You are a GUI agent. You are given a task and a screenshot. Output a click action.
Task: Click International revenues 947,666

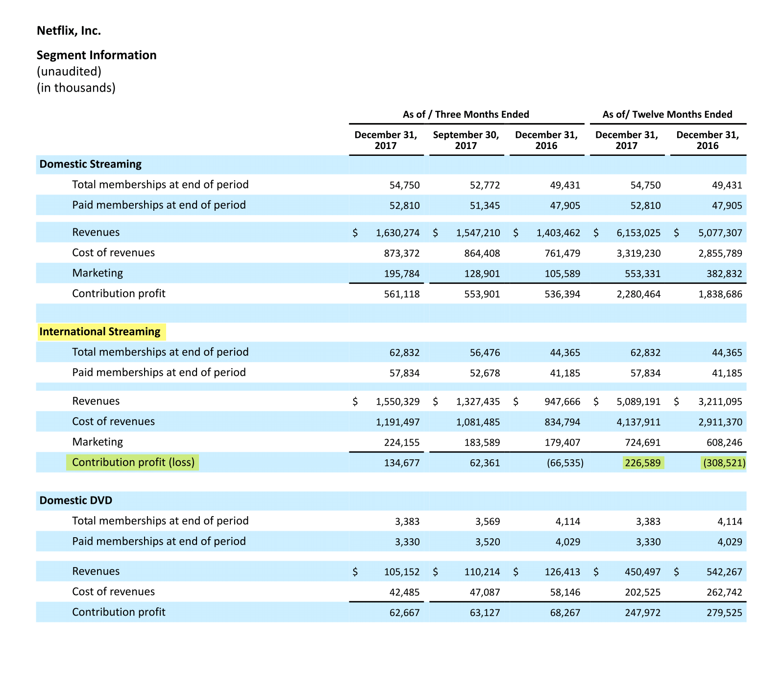(563, 402)
